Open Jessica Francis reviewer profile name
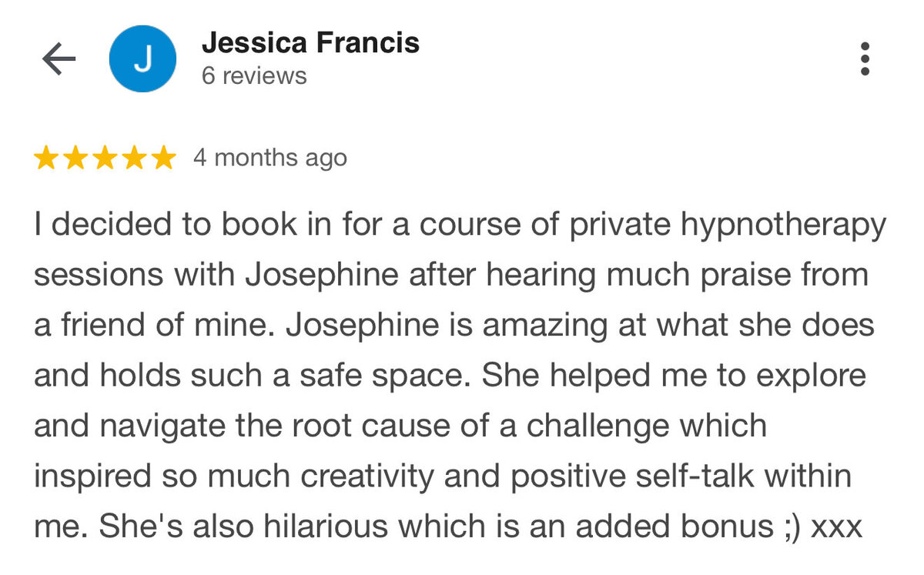This screenshot has width=924, height=575. point(310,43)
